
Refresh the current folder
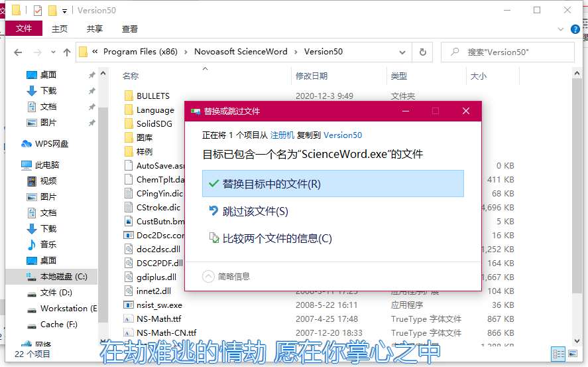click(423, 52)
